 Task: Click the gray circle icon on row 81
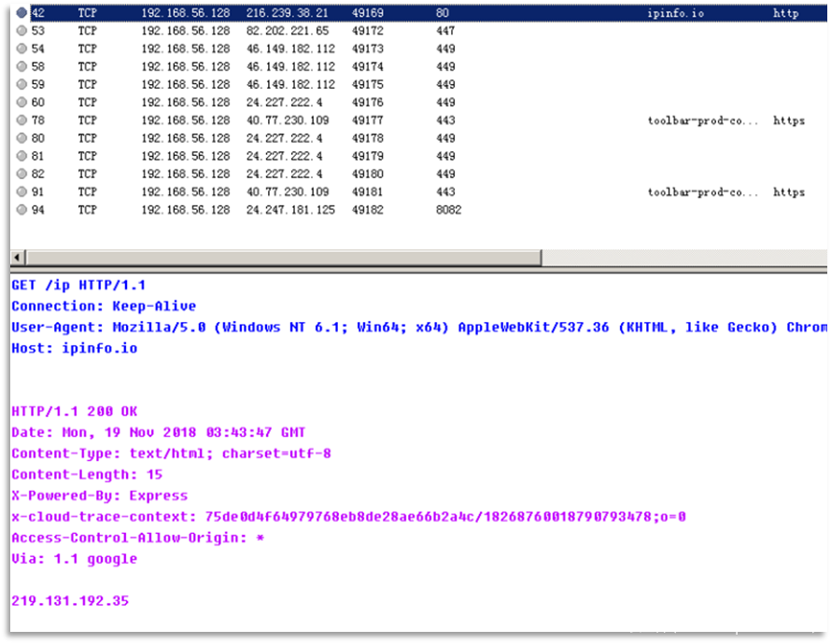[x=22, y=156]
